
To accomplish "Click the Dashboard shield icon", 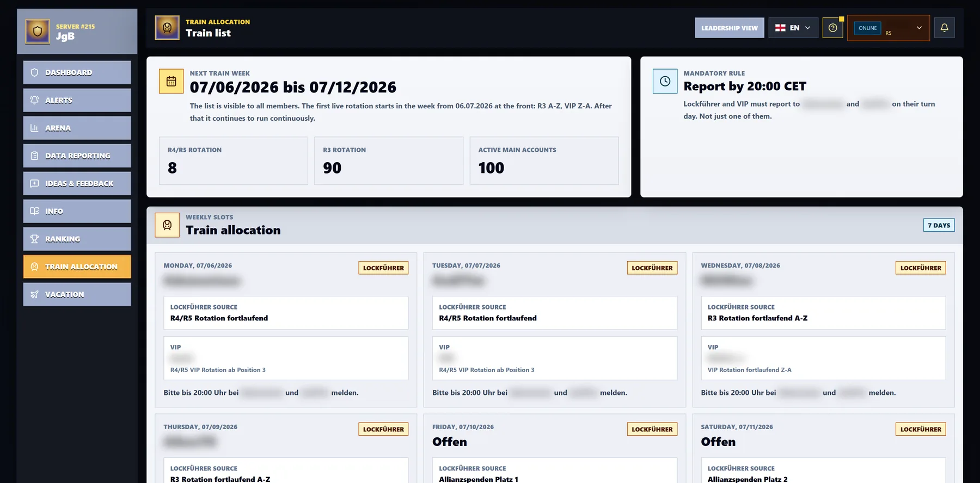I will pos(34,72).
